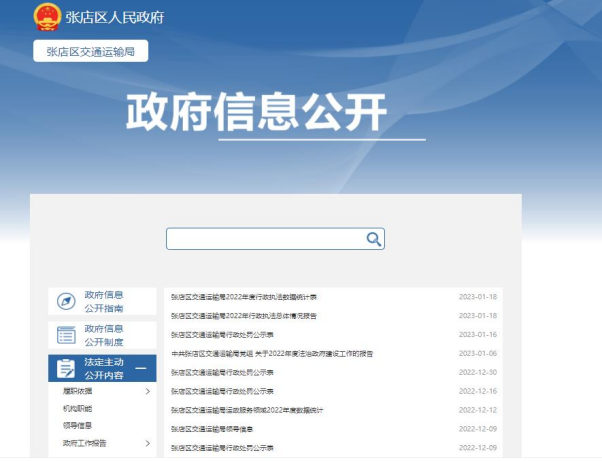The image size is (602, 461).
Task: Expand the 履职依据 submenu arrow
Action: pos(147,391)
